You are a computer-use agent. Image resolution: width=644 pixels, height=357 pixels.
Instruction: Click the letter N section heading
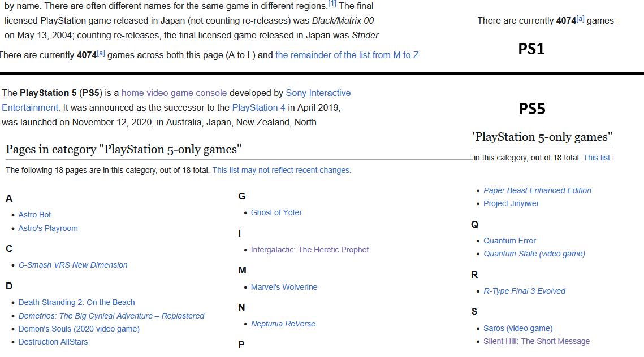(241, 307)
